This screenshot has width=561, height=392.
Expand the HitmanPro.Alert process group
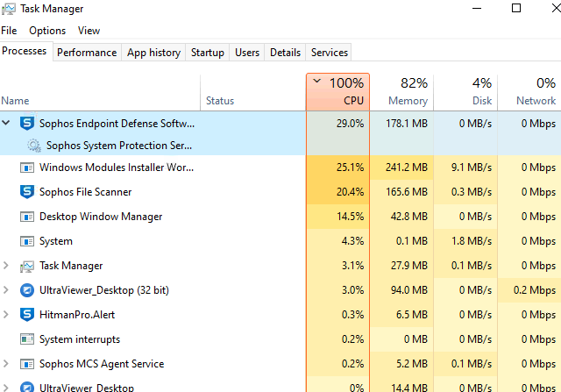coord(8,315)
